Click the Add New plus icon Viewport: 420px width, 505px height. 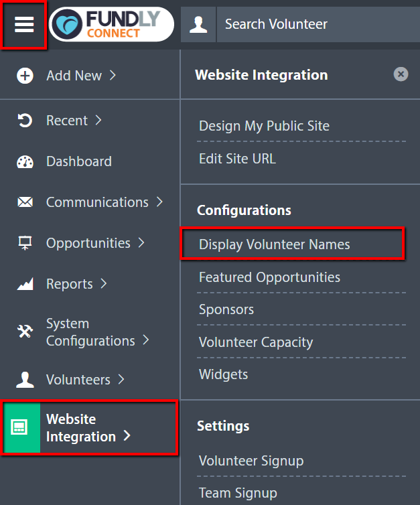25,76
